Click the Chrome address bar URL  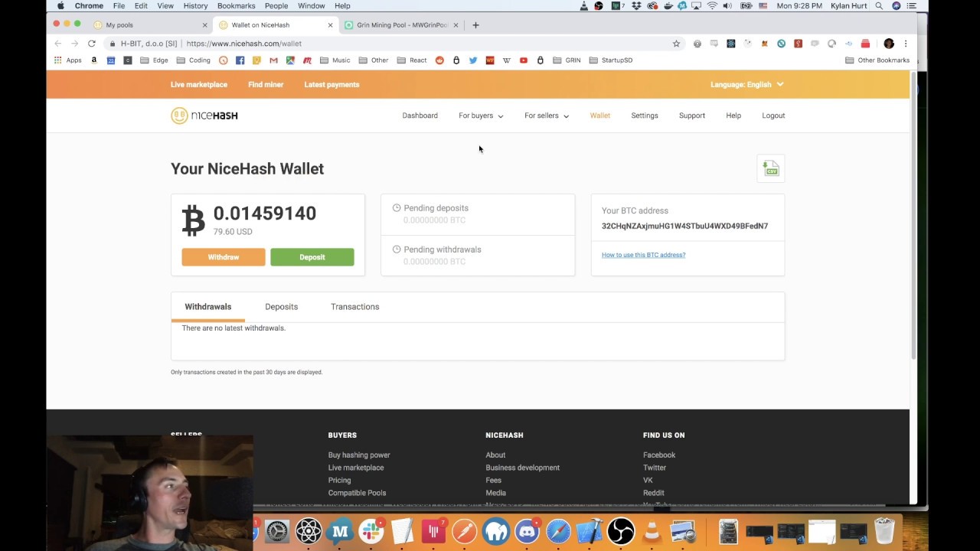[244, 44]
